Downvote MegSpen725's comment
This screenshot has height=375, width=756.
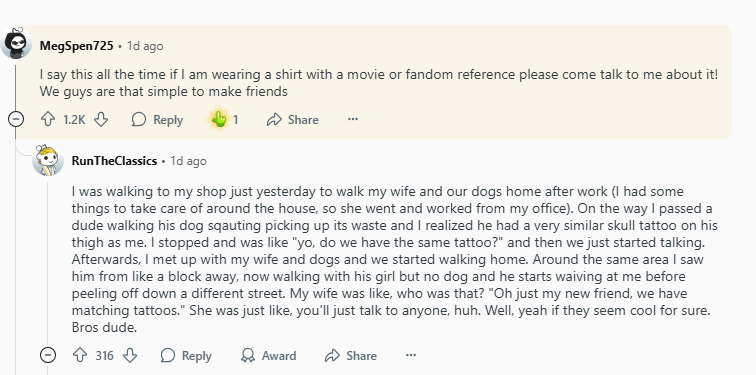101,120
